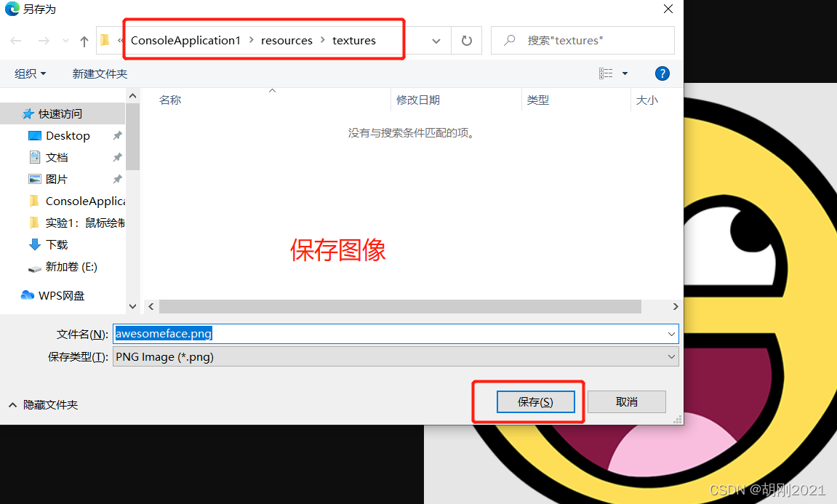Select the Desktop item in the sidebar
The image size is (837, 504).
[66, 135]
